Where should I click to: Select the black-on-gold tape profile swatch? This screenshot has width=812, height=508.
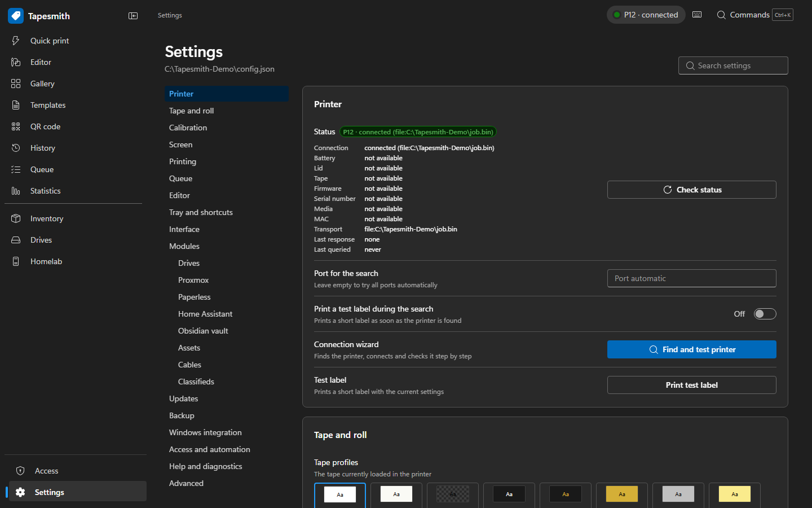pyautogui.click(x=622, y=494)
